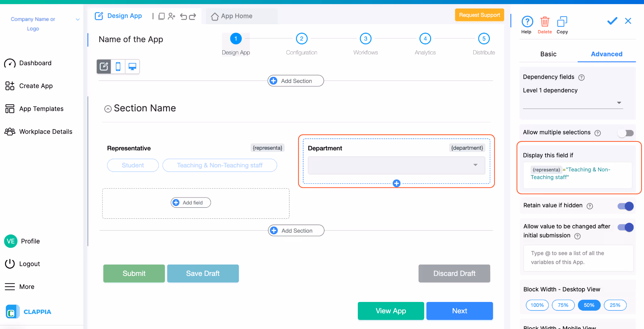Open Dependency fields help tooltip
Screen dimensions: 644x329
[x=581, y=77]
